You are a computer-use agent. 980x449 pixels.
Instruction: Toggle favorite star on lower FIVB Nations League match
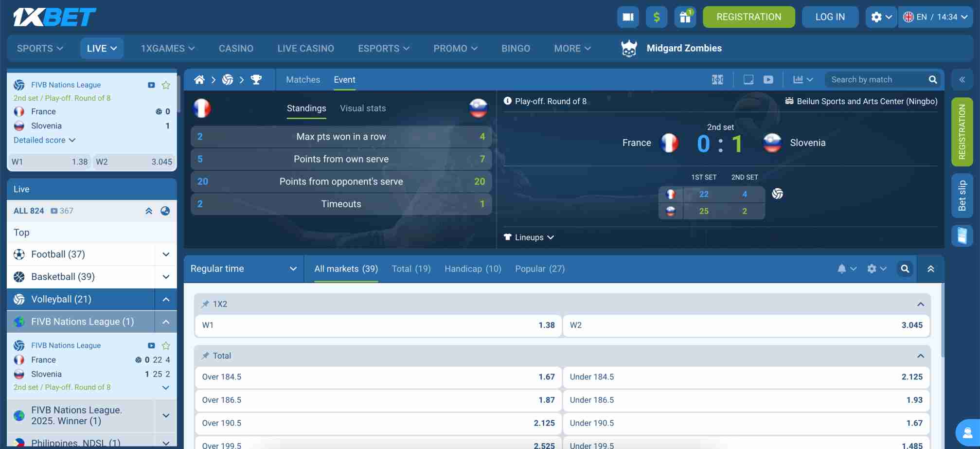click(x=166, y=346)
